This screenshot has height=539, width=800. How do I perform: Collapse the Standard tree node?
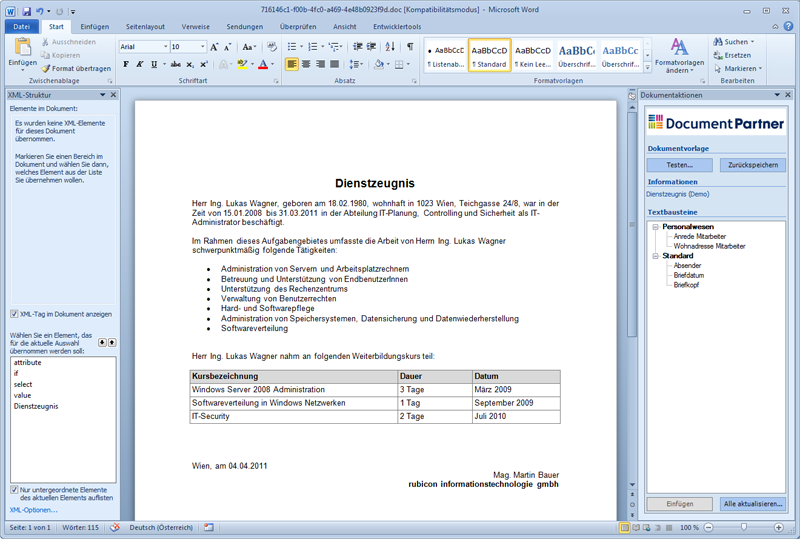pyautogui.click(x=655, y=256)
